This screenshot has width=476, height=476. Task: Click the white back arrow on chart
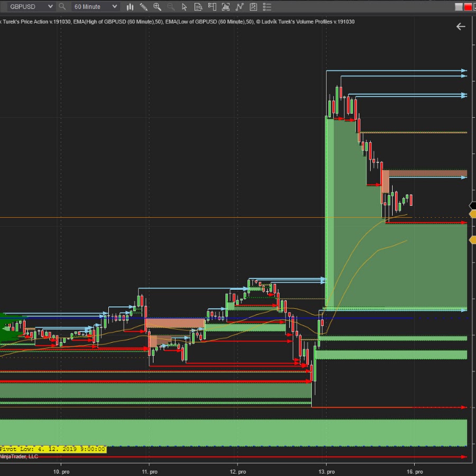click(461, 26)
